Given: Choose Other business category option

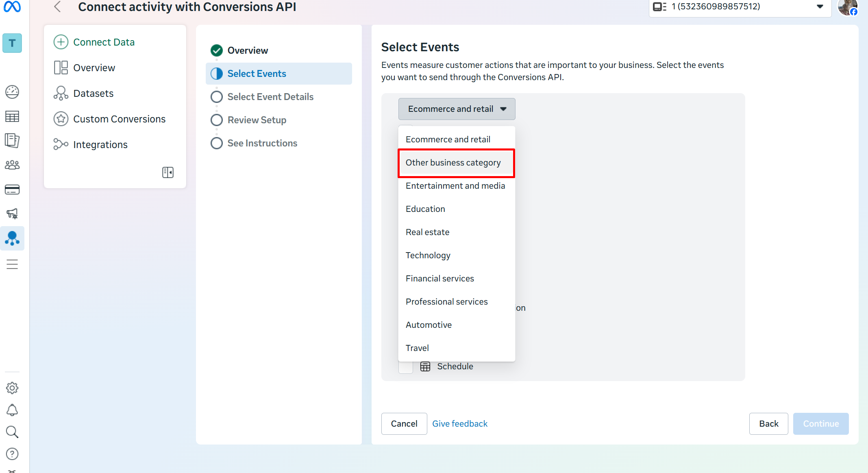Looking at the screenshot, I should 453,163.
